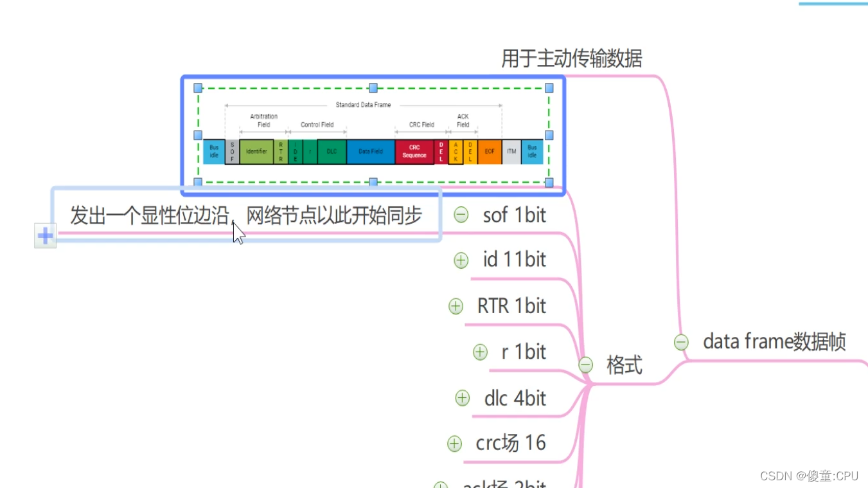The image size is (868, 488).
Task: Click the green Identifier block in the diagram
Action: [256, 151]
